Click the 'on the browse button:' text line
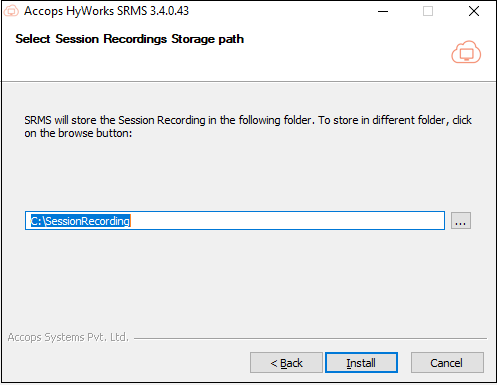The width and height of the screenshot is (497, 385). point(78,133)
